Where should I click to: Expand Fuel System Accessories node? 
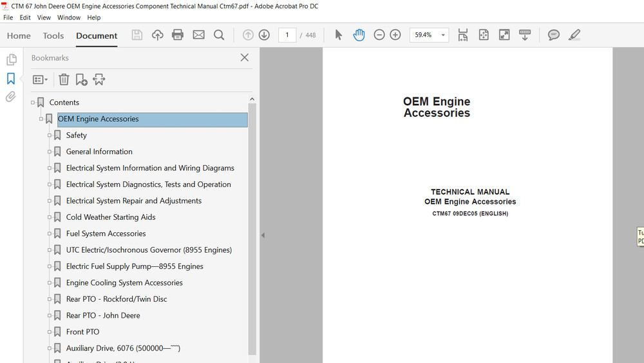(x=50, y=233)
